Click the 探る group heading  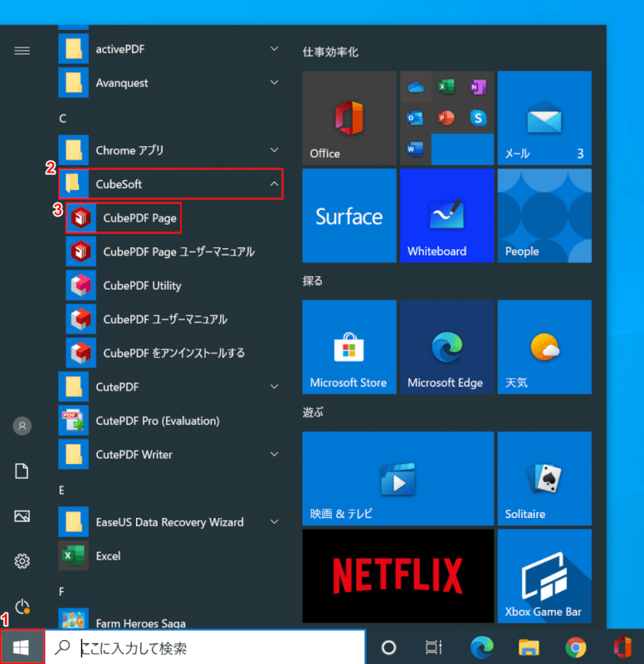click(x=313, y=281)
